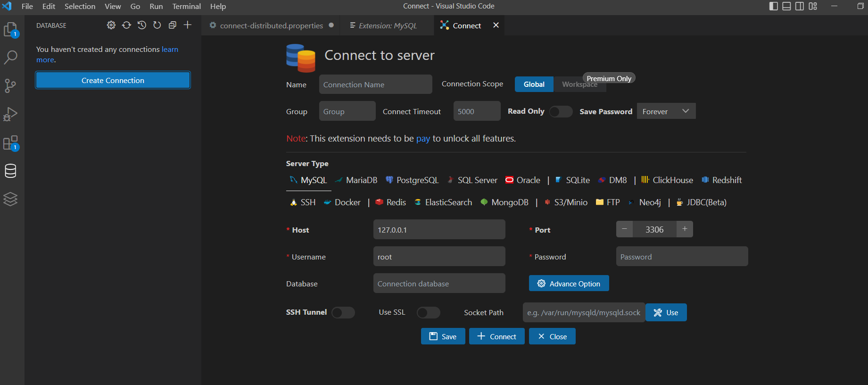Image resolution: width=868 pixels, height=385 pixels.
Task: Open the File menu
Action: coord(27,6)
